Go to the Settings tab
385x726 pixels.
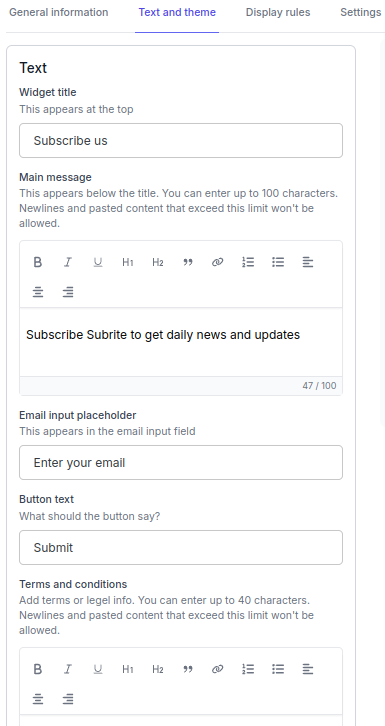360,13
